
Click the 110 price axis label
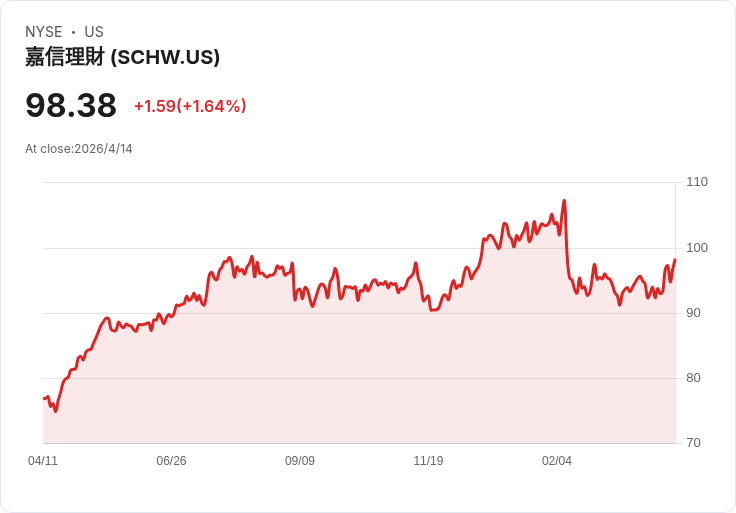[697, 182]
